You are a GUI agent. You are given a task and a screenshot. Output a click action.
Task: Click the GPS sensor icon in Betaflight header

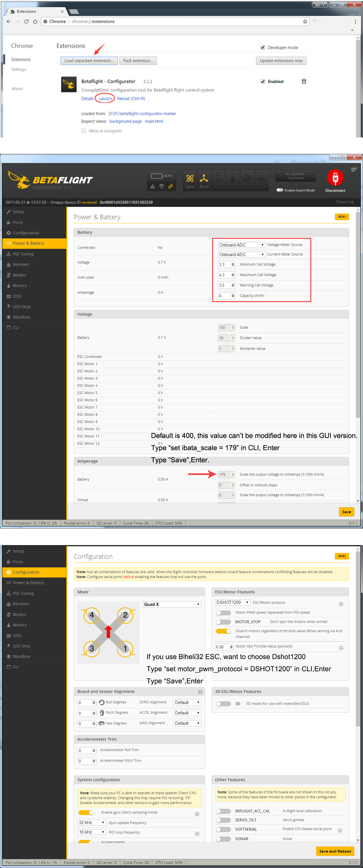(x=247, y=181)
